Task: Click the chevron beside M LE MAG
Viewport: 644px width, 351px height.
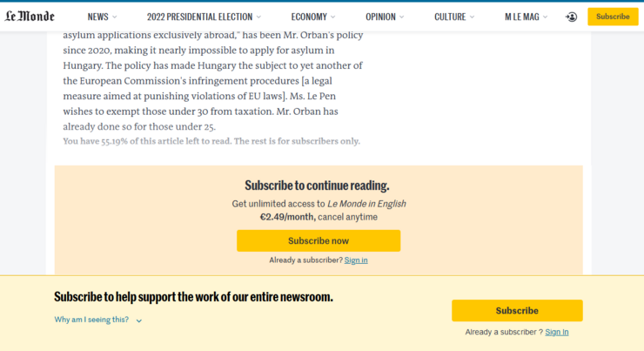Action: 546,17
